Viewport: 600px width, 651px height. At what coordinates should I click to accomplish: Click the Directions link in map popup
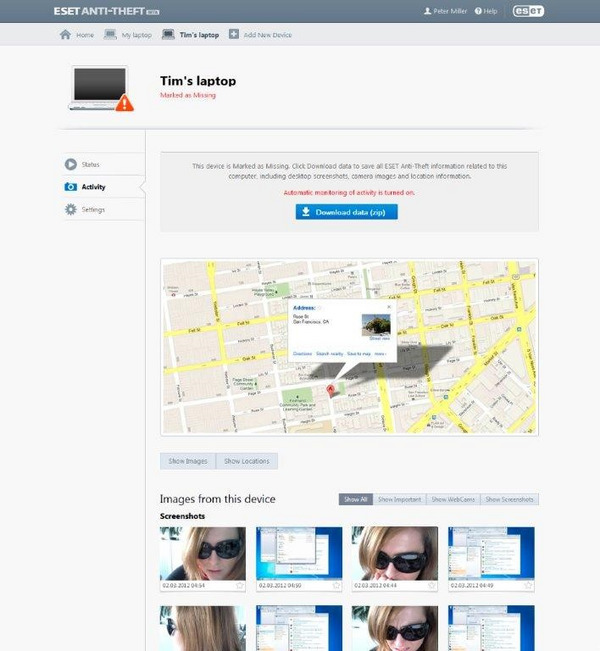click(302, 354)
